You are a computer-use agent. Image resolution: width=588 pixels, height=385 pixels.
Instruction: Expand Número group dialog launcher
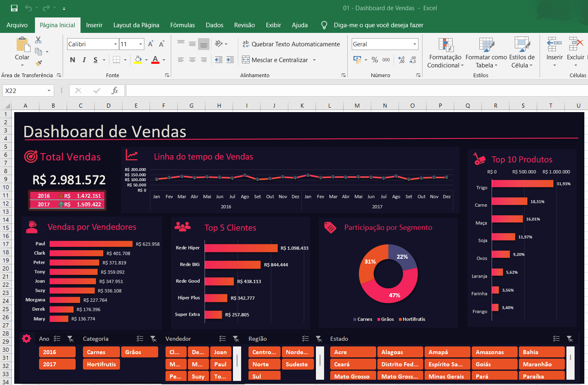click(418, 75)
